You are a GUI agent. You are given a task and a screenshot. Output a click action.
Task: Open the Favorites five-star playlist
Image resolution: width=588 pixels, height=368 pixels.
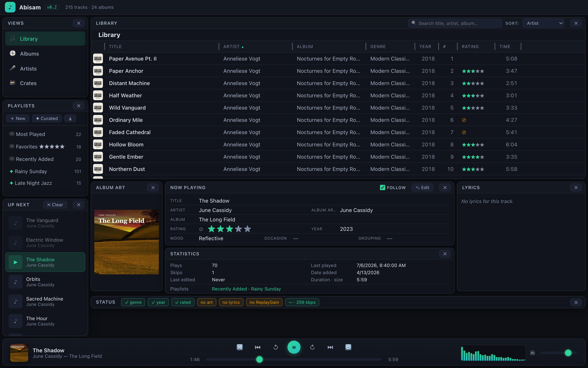(45, 147)
